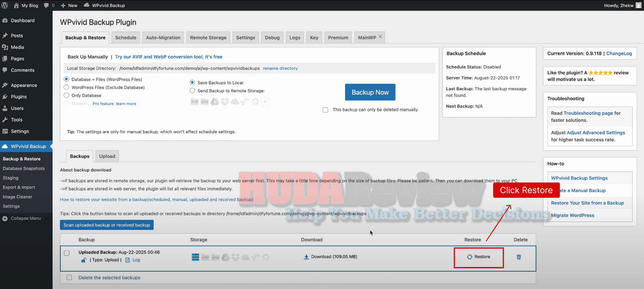This screenshot has height=289, width=644.
Task: Click the WordPress logo in admin bar
Action: tap(6, 5)
